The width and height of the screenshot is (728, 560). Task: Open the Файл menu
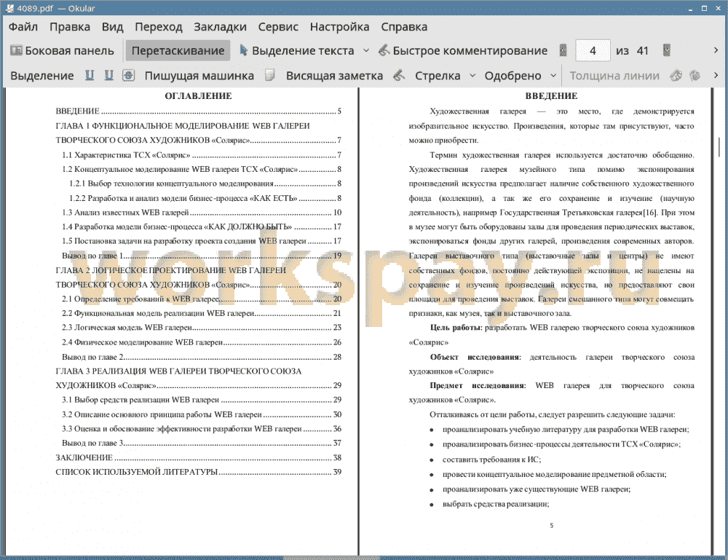[23, 27]
